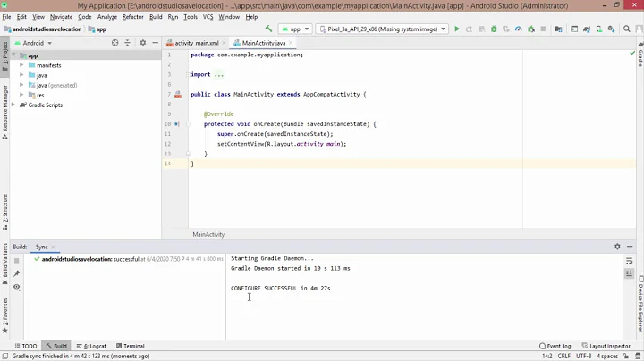Close the MainActivity.java tab
644x361 pixels.
tap(291, 43)
